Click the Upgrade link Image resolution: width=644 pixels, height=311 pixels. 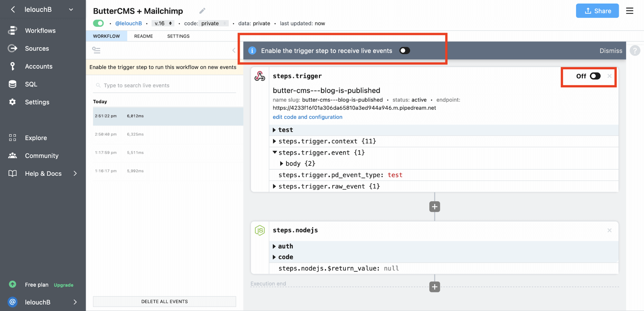pyautogui.click(x=63, y=285)
